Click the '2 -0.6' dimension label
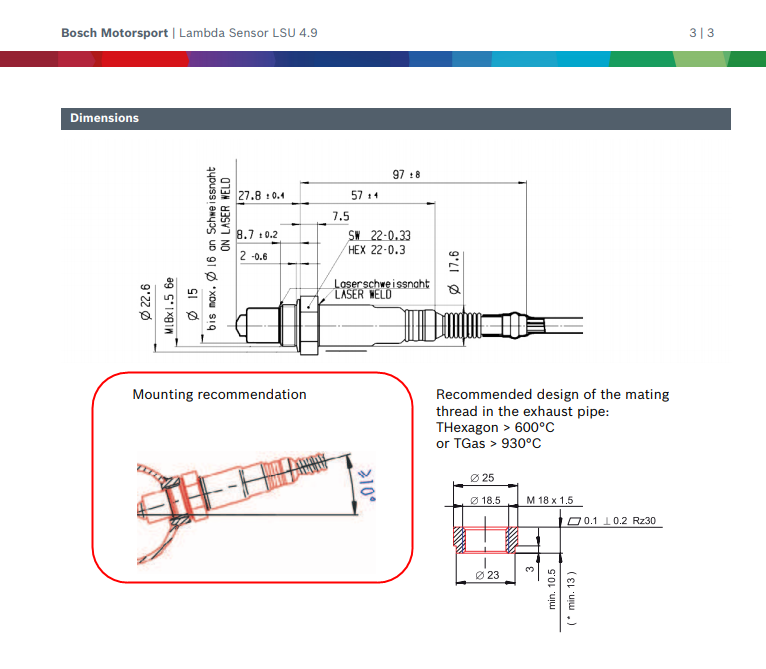 [254, 256]
